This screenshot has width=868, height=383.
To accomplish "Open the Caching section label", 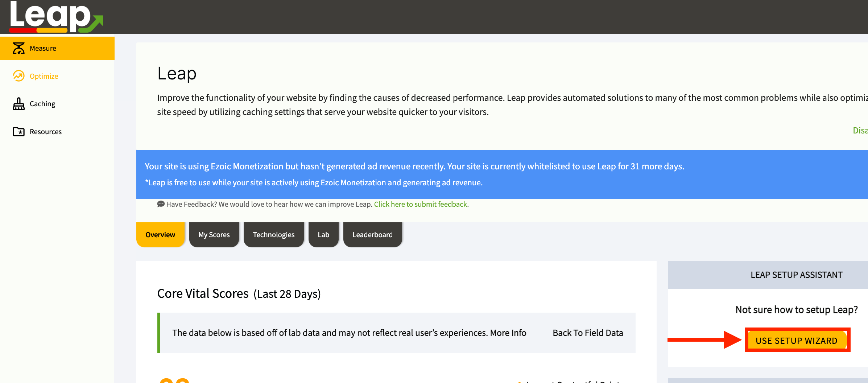I will click(42, 104).
